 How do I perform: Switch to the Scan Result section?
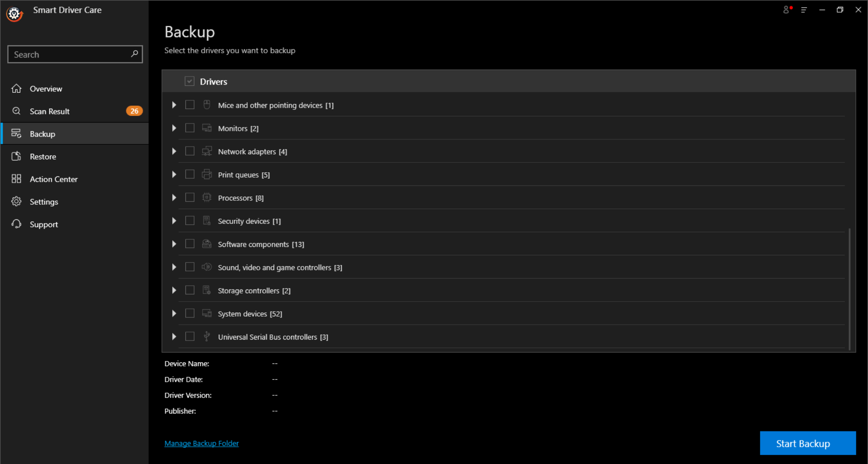(50, 111)
